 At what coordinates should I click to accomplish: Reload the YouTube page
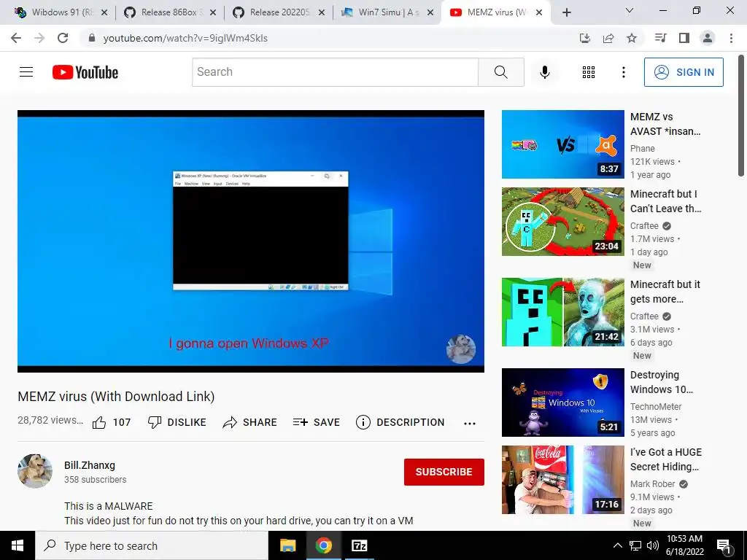(x=63, y=38)
